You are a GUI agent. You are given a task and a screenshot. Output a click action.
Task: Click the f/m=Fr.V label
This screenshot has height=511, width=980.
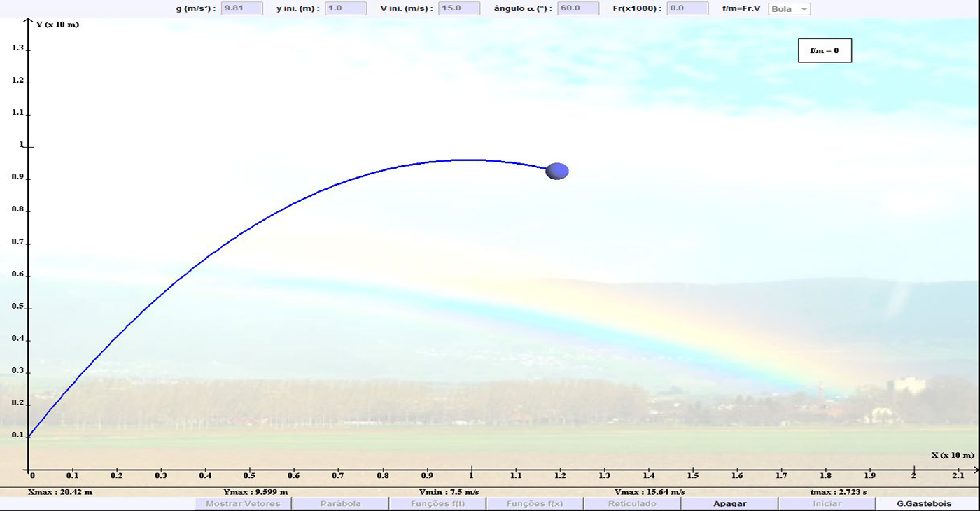coord(741,8)
